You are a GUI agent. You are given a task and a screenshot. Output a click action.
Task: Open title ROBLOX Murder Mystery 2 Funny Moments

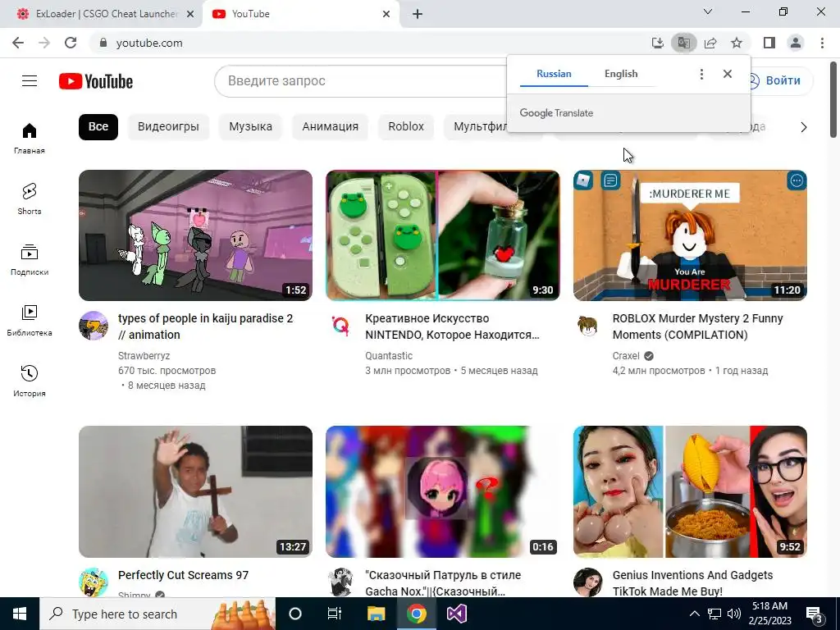(697, 326)
